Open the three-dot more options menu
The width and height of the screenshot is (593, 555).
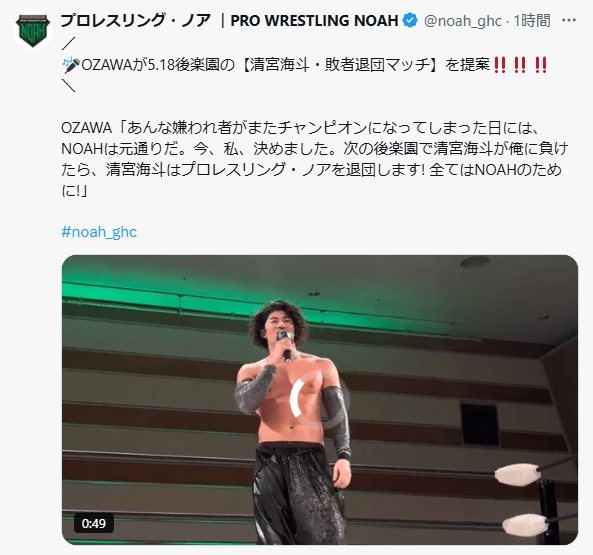pos(568,20)
